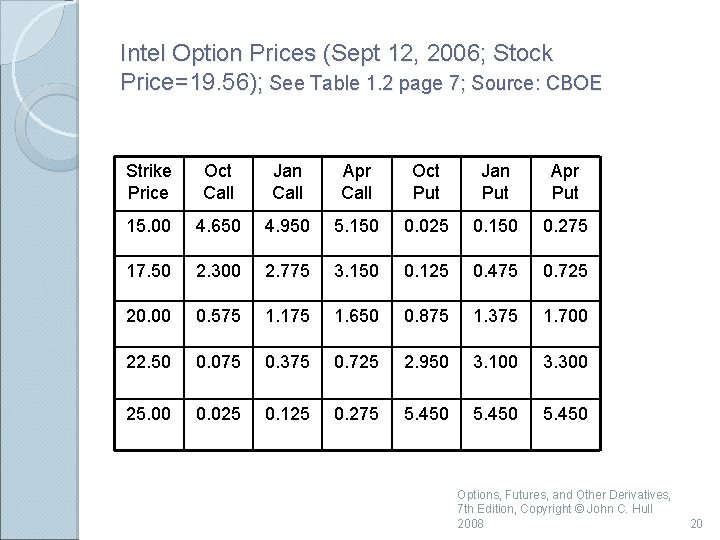Screen dimensions: 720x540
Task: Click slide number 20 in the footer
Action: pos(696,523)
